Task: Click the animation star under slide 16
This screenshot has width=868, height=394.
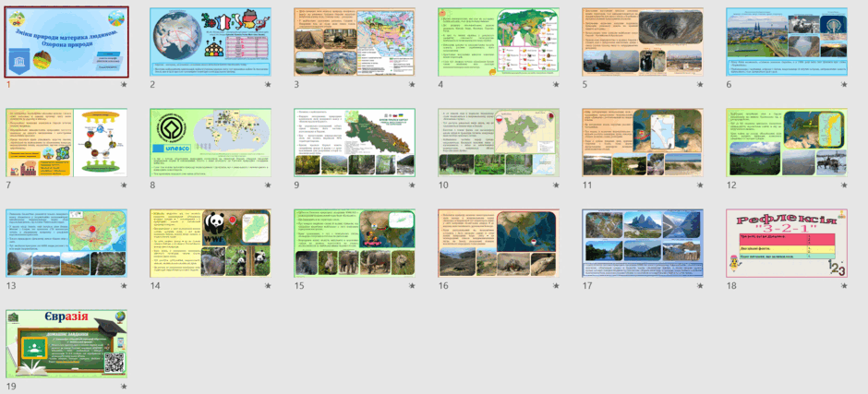Action: (556, 286)
